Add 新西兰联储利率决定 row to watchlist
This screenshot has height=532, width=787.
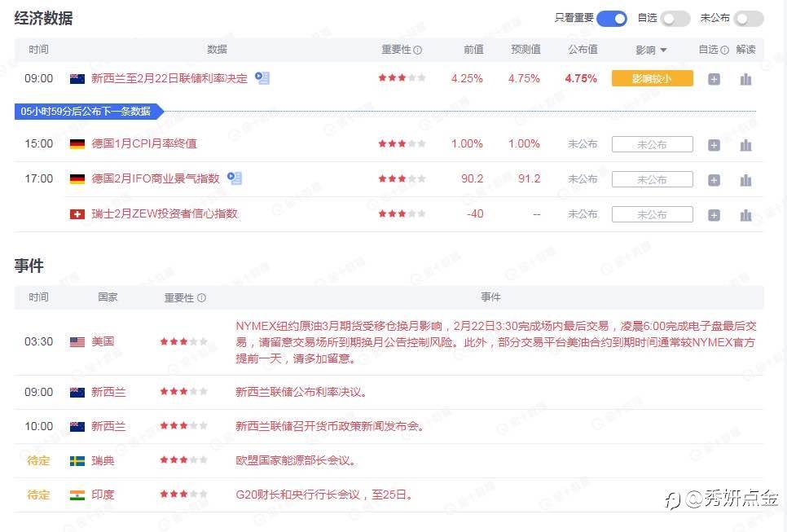(714, 79)
